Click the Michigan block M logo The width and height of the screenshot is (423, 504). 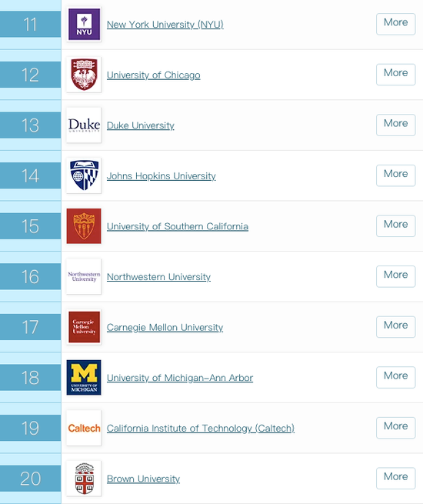(x=84, y=377)
